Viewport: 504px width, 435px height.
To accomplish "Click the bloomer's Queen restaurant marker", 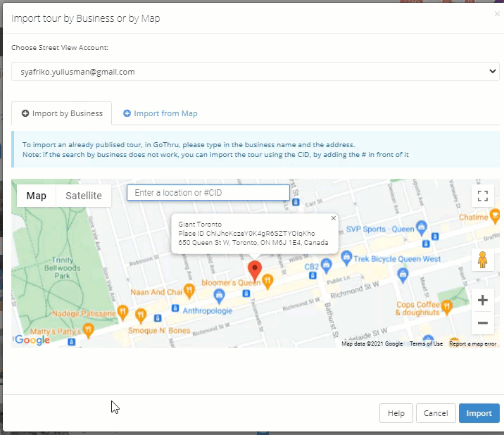I will [x=267, y=282].
